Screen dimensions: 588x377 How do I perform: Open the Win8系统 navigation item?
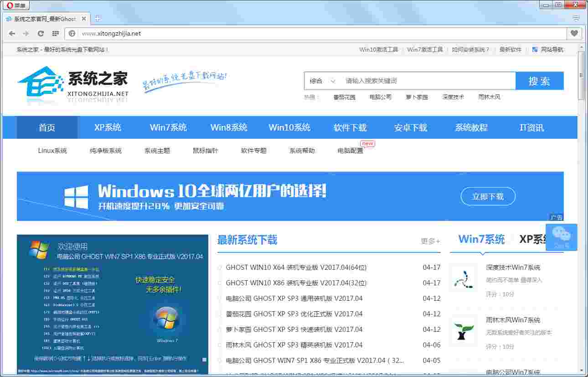pos(229,127)
